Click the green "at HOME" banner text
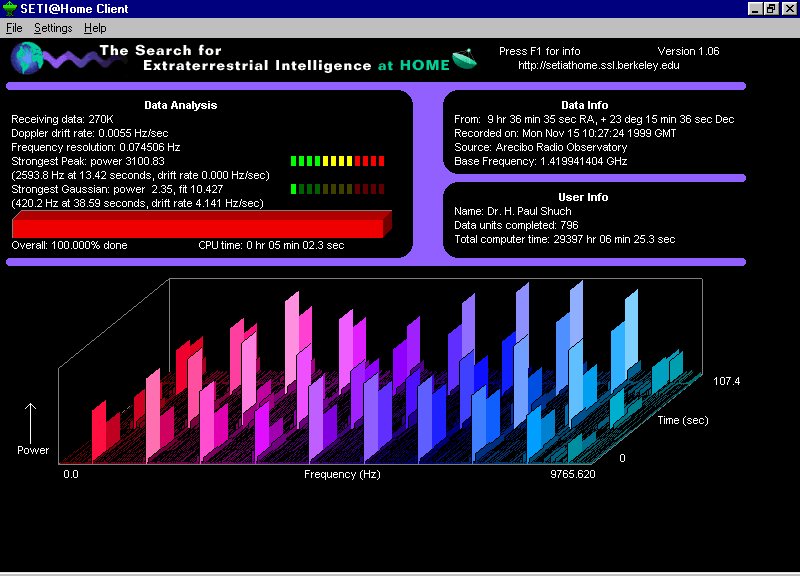The width and height of the screenshot is (800, 576). click(x=414, y=65)
